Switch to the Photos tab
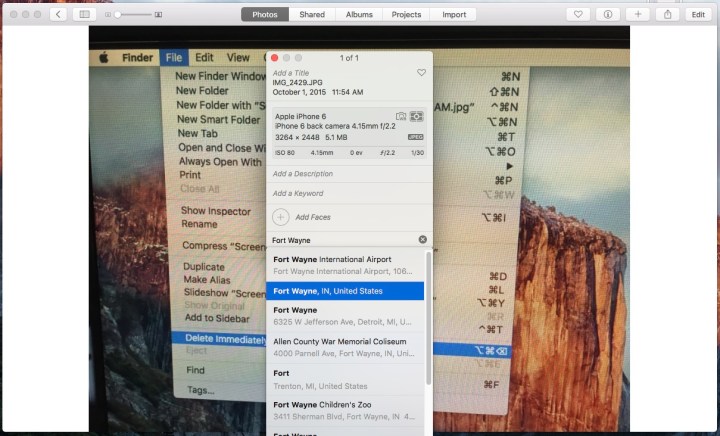Viewport: 720px width, 436px height. click(265, 14)
